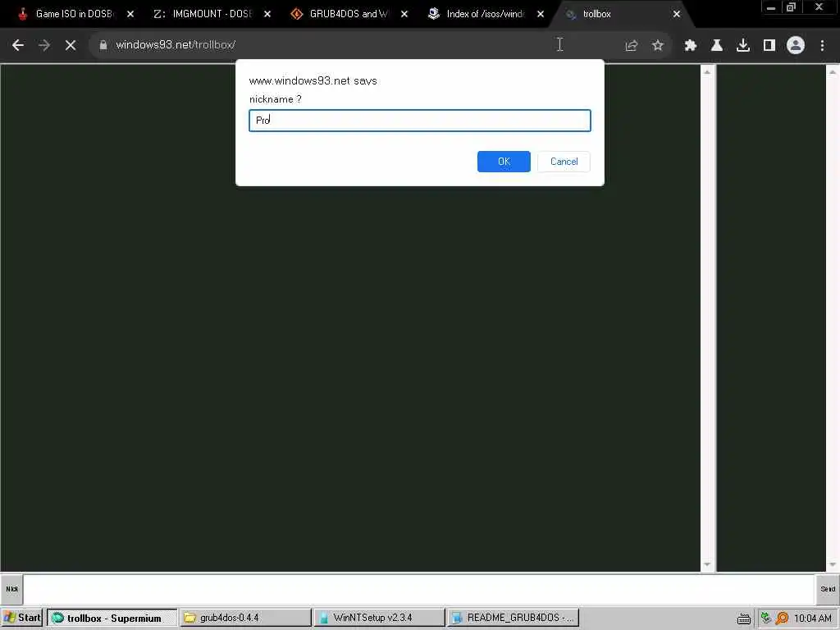Switch to Game ISO in DOSBox tab
The image size is (840, 630).
point(75,14)
